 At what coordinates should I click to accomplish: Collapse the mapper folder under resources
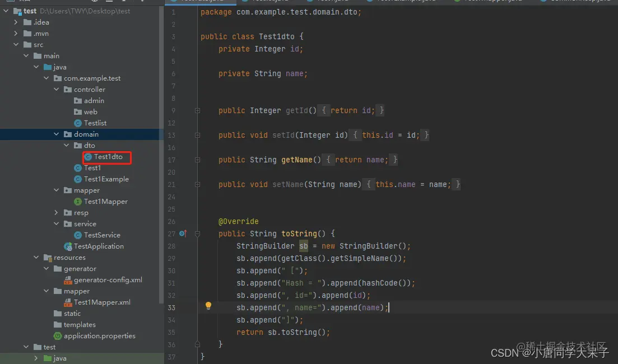click(46, 291)
